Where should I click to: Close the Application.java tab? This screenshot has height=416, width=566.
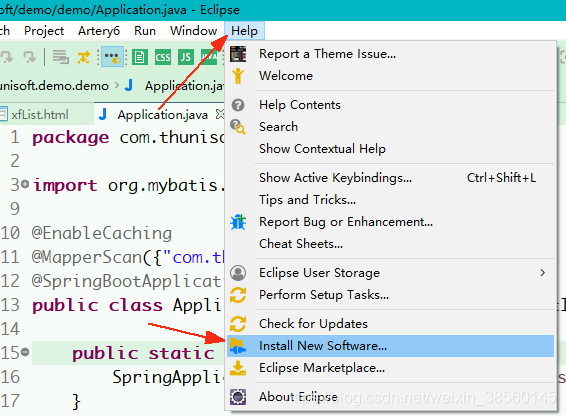pos(220,114)
